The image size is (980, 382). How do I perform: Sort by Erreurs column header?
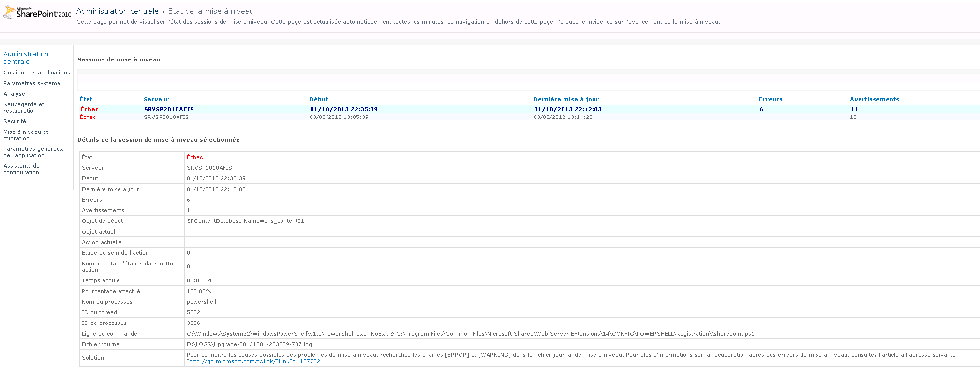point(770,99)
